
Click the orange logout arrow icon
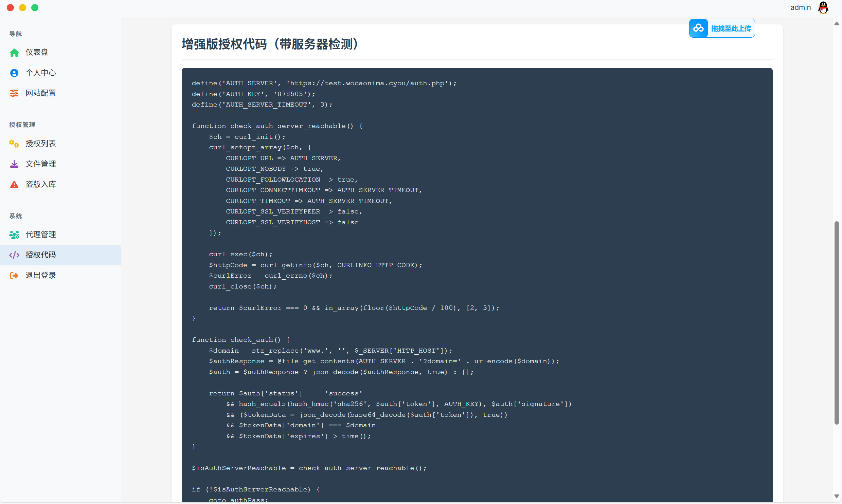pyautogui.click(x=14, y=276)
